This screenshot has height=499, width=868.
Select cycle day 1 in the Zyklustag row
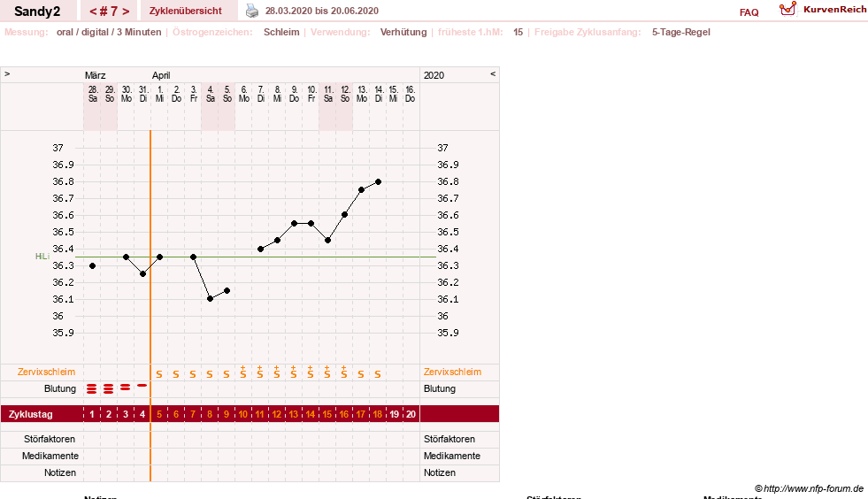[x=92, y=414]
